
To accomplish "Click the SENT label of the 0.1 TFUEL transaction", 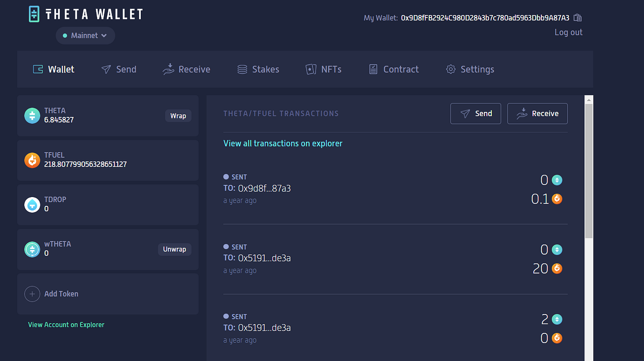I will click(x=239, y=177).
